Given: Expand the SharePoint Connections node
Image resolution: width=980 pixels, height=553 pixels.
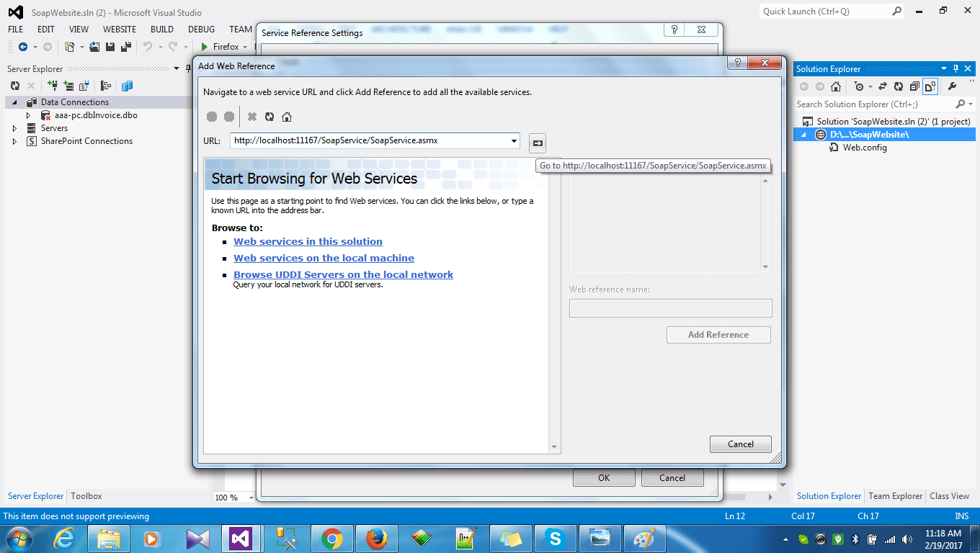Looking at the screenshot, I should [14, 141].
